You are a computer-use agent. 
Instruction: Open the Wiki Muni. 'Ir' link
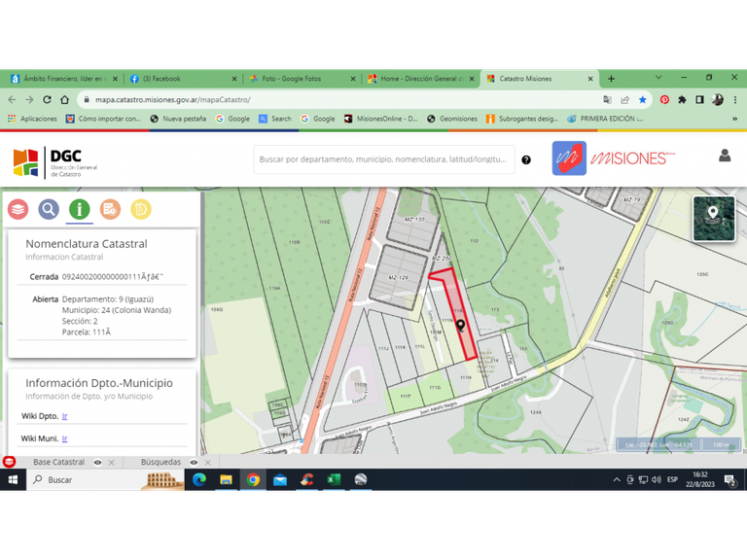pyautogui.click(x=65, y=438)
